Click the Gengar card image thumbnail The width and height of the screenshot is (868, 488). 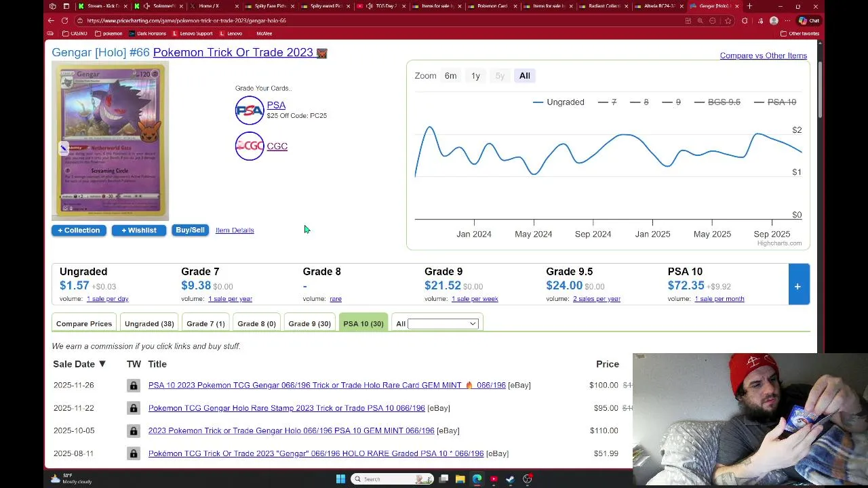(x=111, y=141)
